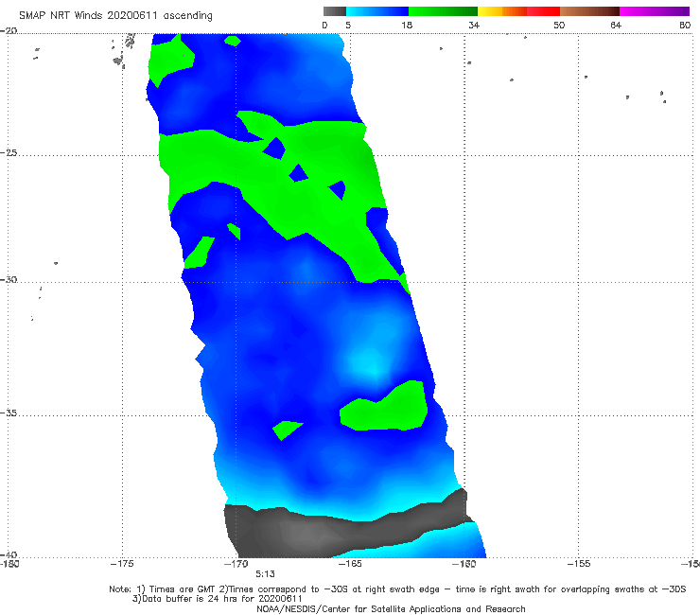700x615 pixels.
Task: Click the color bar label '18'
Action: click(x=407, y=26)
